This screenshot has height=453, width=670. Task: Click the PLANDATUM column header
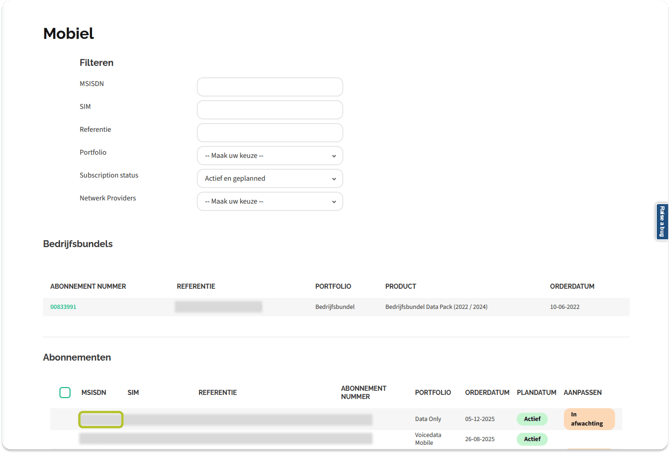[536, 393]
